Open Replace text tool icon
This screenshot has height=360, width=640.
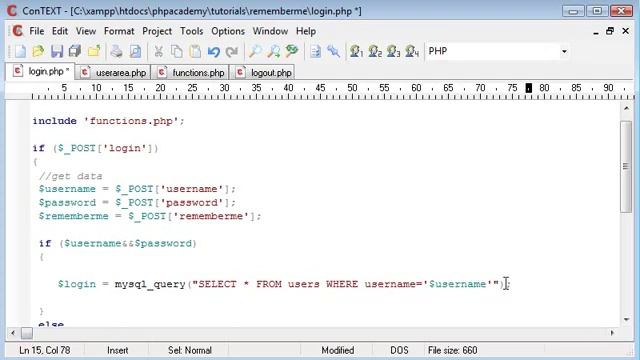coord(292,51)
